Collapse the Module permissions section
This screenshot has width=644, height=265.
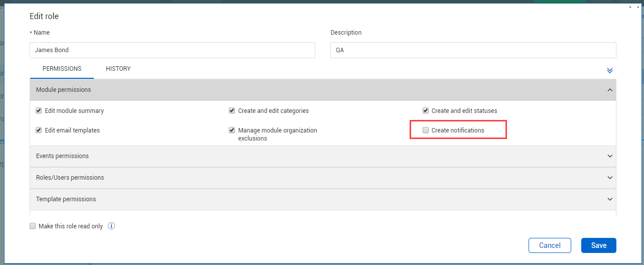[610, 90]
